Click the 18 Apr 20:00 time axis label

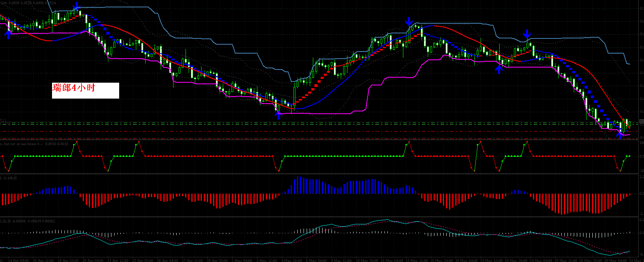tap(68, 260)
